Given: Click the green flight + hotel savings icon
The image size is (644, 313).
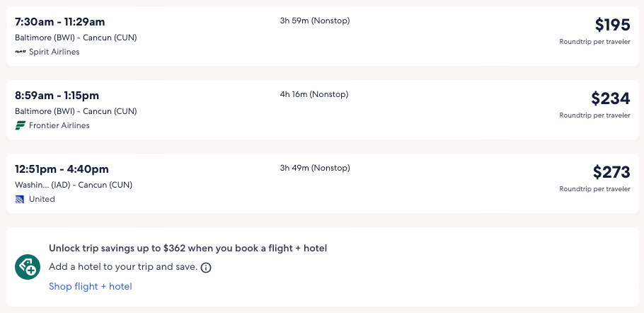Looking at the screenshot, I should pos(28,266).
